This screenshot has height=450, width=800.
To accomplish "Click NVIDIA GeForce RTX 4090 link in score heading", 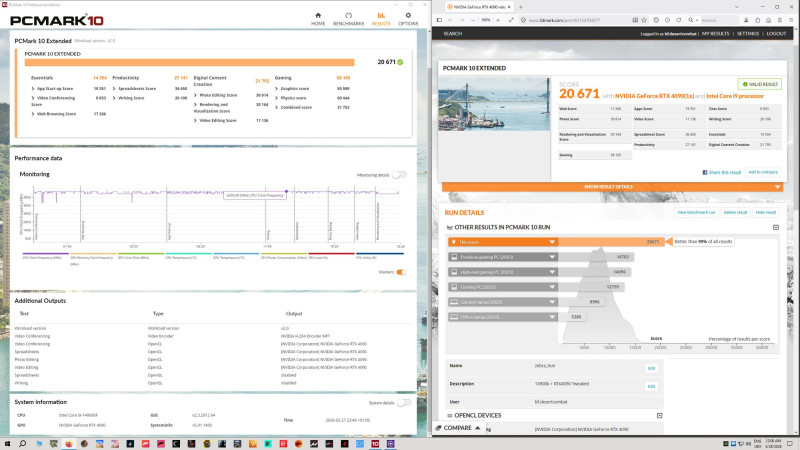I will coord(655,96).
